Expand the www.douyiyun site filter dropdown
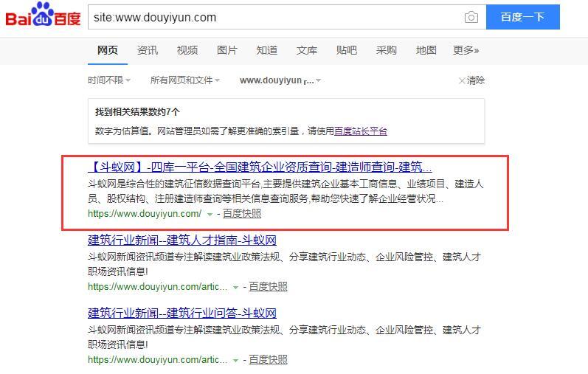Viewport: 588px width, 374px height. pos(280,80)
